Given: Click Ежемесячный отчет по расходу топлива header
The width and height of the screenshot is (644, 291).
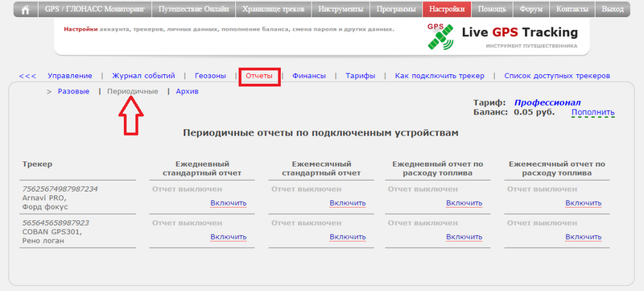Looking at the screenshot, I should 557,168.
